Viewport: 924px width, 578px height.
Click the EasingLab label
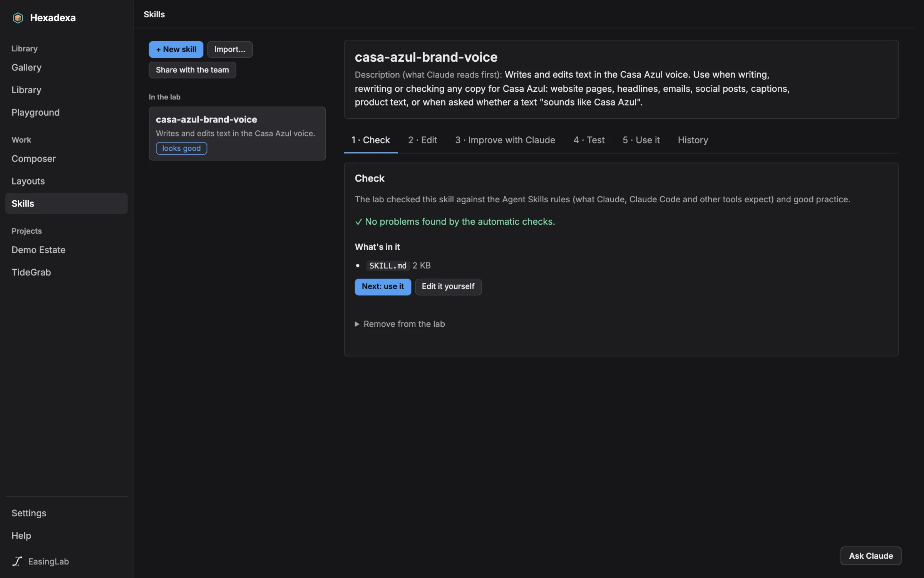coord(49,561)
